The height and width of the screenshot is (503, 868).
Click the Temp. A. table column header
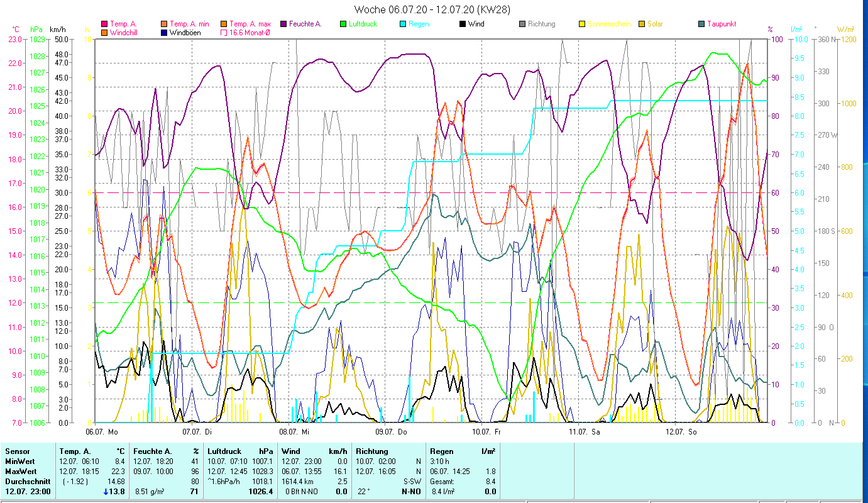75,451
